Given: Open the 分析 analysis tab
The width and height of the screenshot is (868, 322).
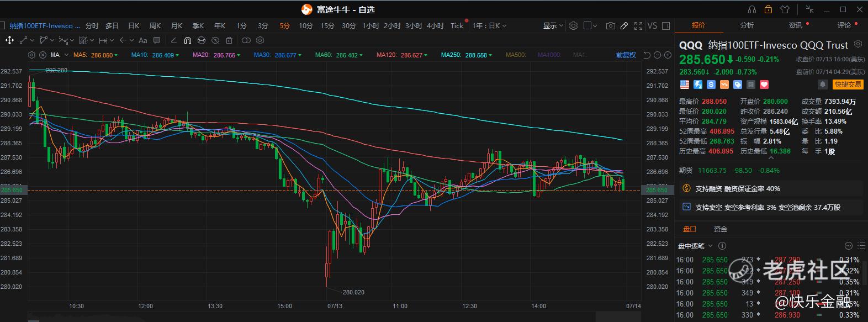Looking at the screenshot, I should click(747, 25).
